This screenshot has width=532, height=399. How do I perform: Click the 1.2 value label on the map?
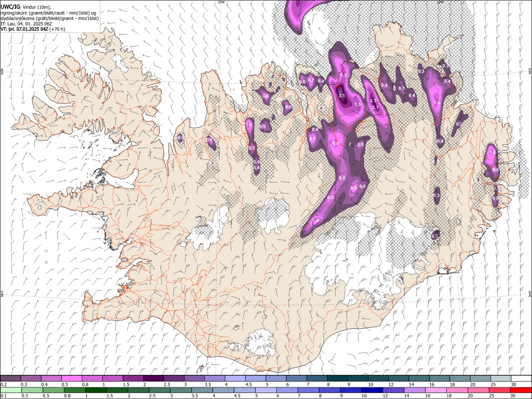[344, 76]
